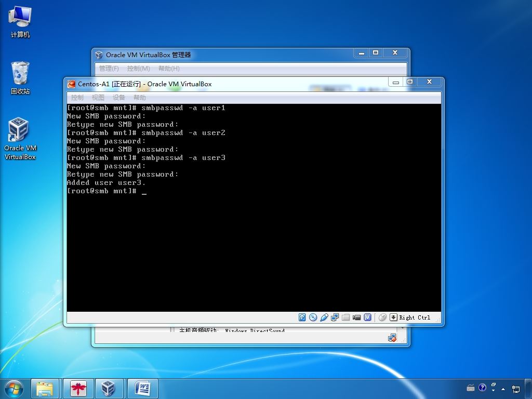Open 控制 menu in Centos-A1 VM window
Viewport: 532px width, 399px height.
[x=77, y=98]
